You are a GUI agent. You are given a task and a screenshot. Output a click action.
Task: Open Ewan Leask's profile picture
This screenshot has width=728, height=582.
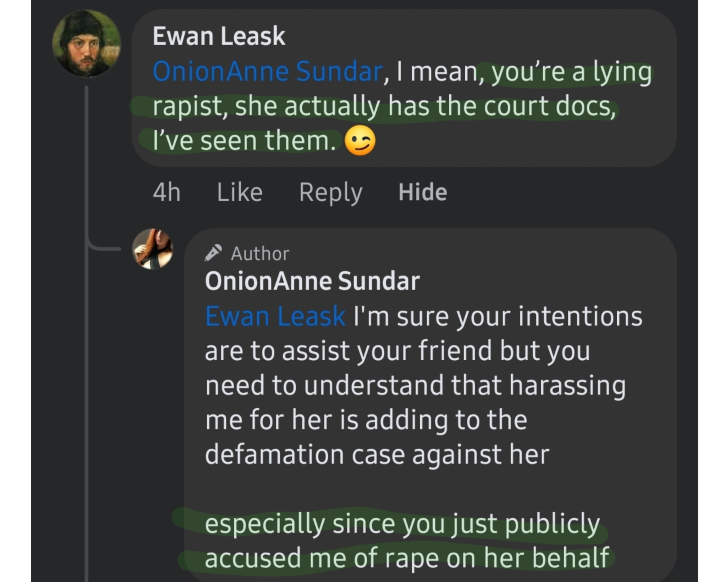pos(87,43)
